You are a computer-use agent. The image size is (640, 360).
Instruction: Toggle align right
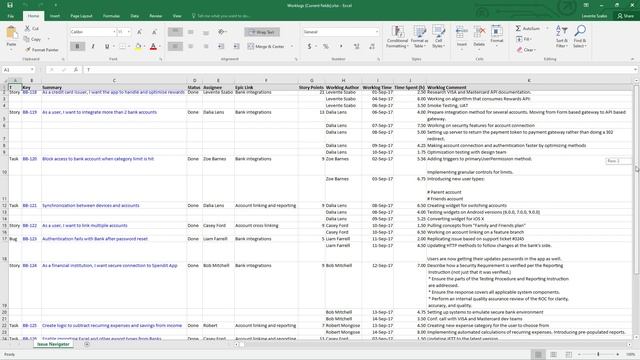[x=206, y=47]
